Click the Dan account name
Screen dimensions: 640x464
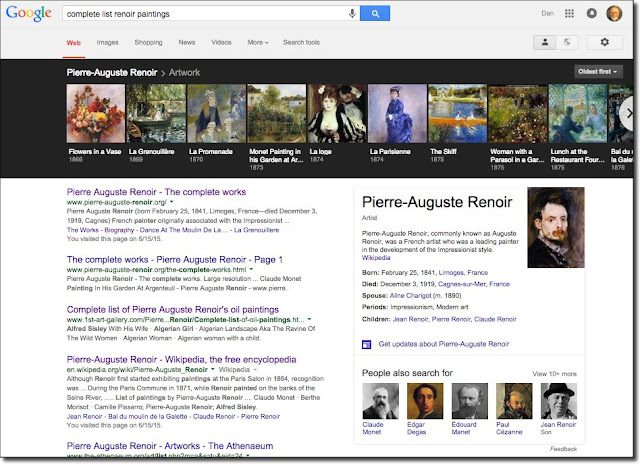click(x=547, y=13)
